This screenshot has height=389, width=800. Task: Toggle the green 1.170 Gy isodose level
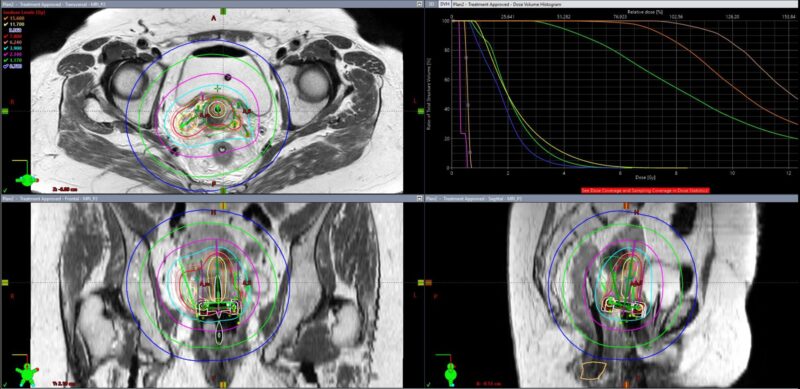tap(6, 61)
